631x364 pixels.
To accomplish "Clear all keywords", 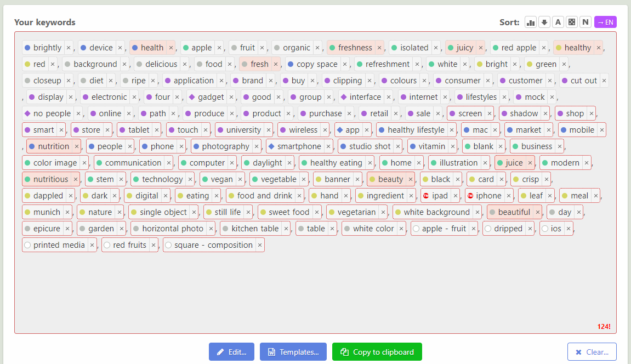I will click(x=592, y=352).
